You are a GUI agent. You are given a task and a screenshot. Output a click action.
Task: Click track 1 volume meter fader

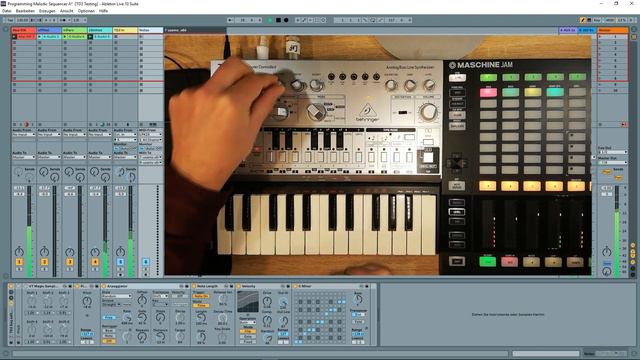(x=29, y=231)
